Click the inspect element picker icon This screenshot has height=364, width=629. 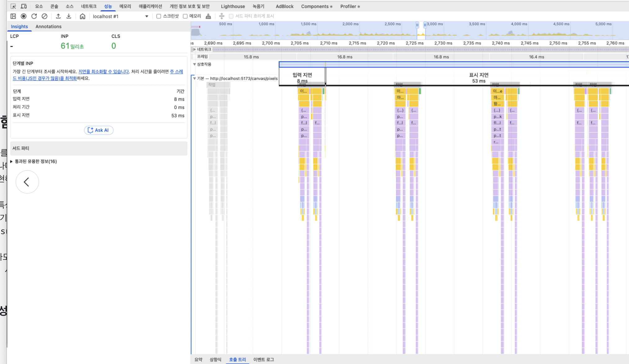13,6
